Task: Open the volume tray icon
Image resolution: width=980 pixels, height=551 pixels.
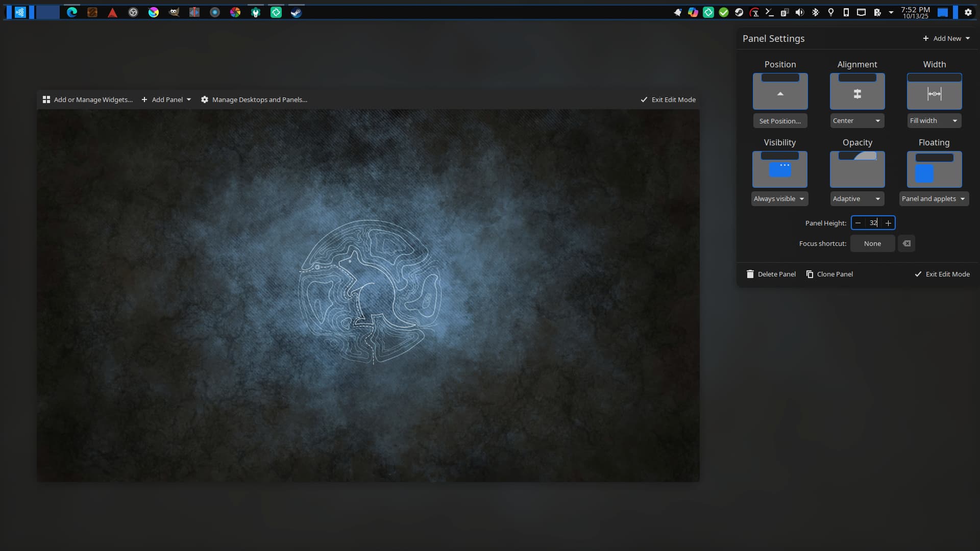Action: tap(800, 12)
